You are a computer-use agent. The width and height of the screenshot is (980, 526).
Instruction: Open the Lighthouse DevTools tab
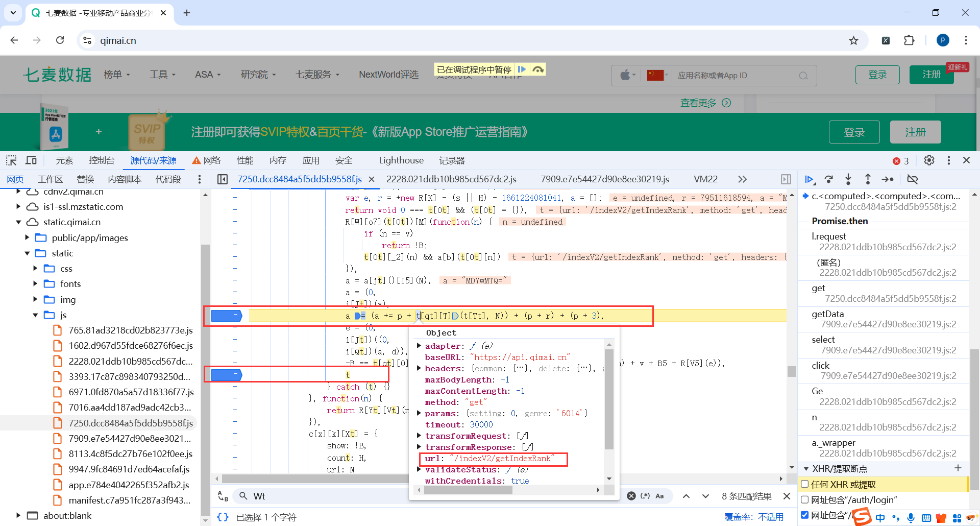401,160
